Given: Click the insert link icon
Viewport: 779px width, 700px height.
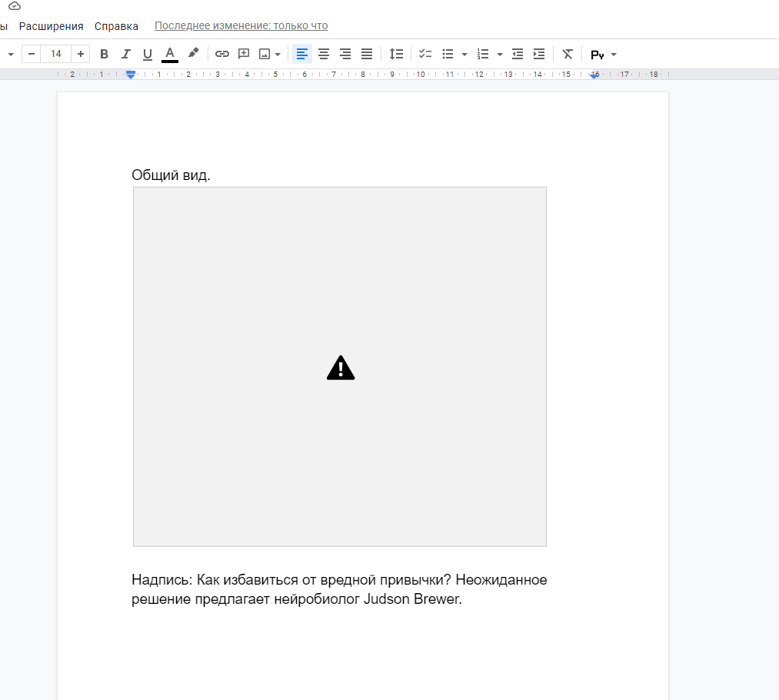Looking at the screenshot, I should tap(222, 54).
